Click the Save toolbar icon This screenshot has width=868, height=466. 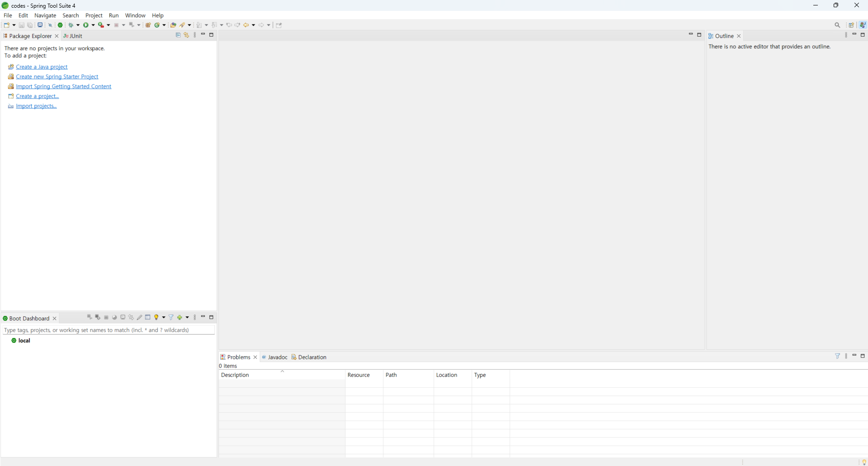(21, 25)
